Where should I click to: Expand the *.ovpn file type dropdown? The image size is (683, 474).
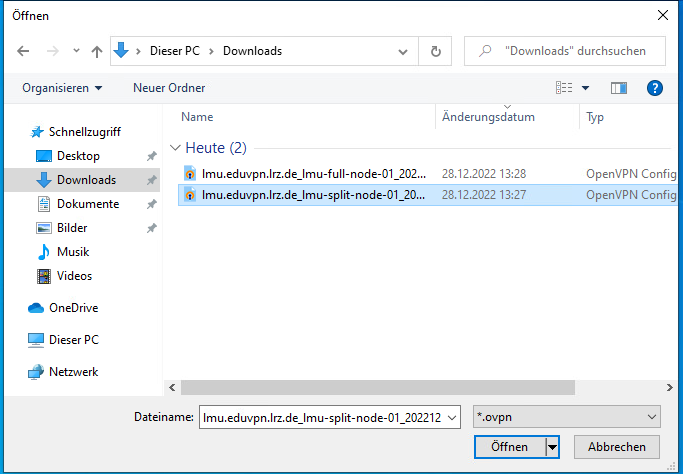(652, 417)
